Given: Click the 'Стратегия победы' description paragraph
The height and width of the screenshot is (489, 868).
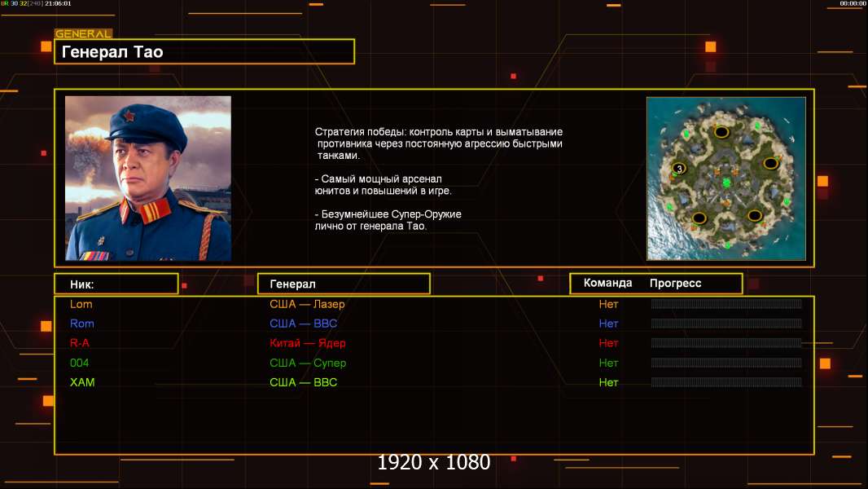Looking at the screenshot, I should (x=439, y=143).
